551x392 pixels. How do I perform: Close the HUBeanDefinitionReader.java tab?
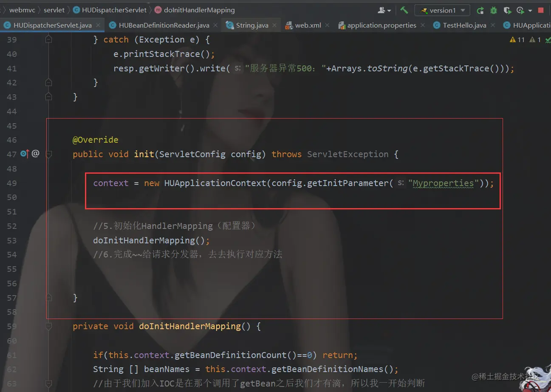click(215, 25)
